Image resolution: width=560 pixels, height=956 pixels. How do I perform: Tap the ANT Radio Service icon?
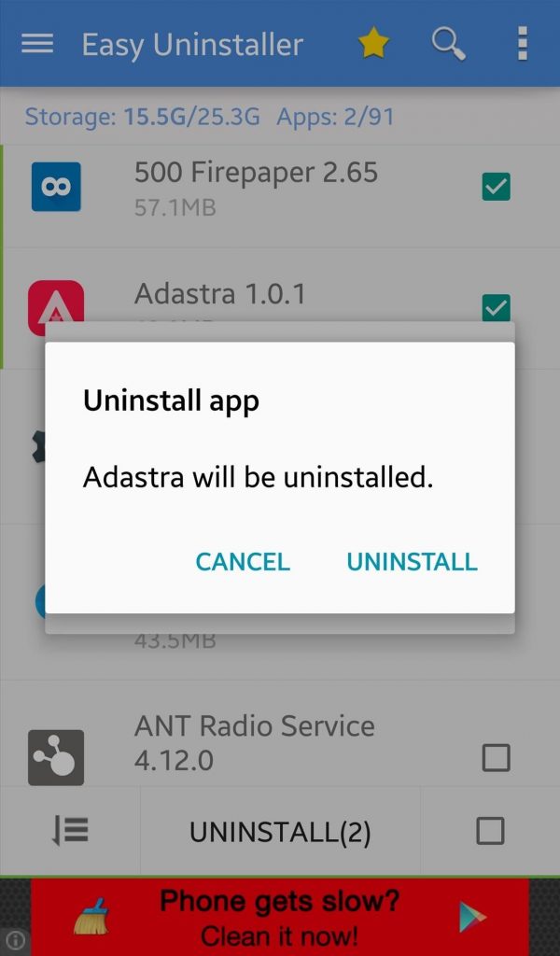coord(56,757)
